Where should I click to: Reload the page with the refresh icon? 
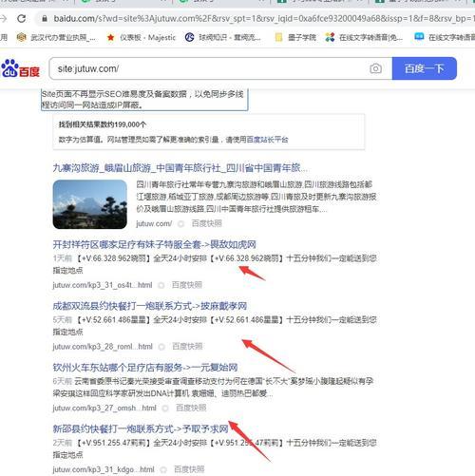click(x=22, y=19)
